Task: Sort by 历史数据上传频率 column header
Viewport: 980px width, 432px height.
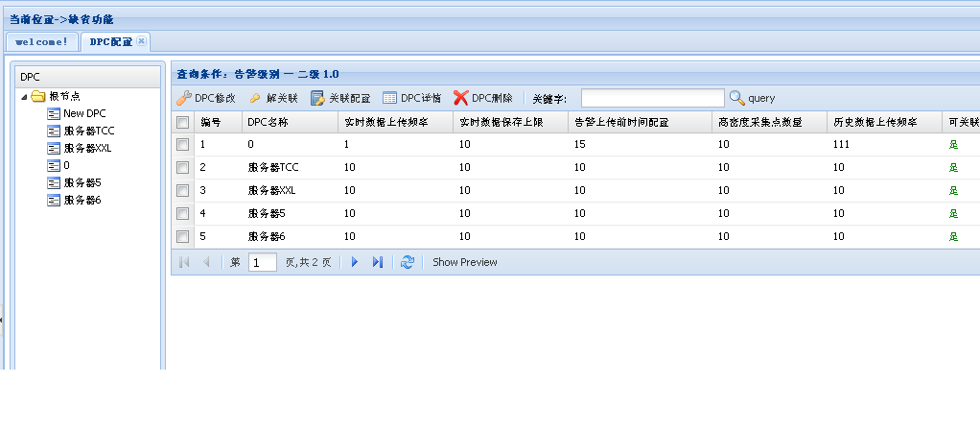Action: pos(884,122)
